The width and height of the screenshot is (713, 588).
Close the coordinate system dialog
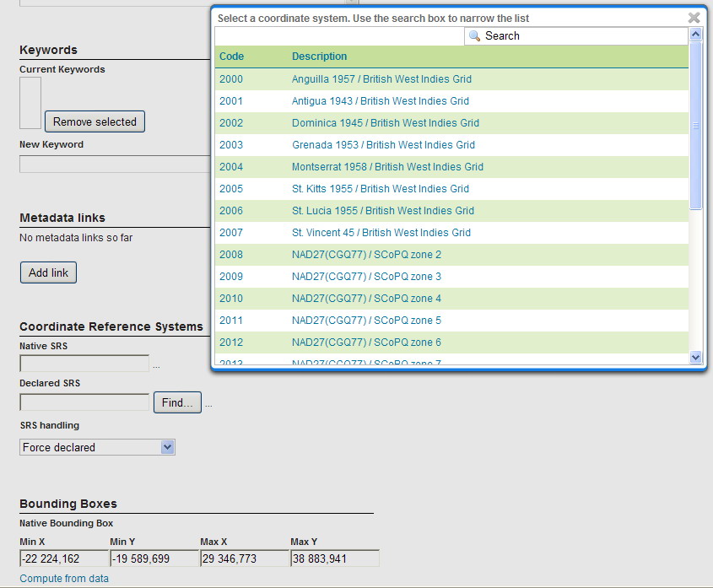click(x=694, y=18)
